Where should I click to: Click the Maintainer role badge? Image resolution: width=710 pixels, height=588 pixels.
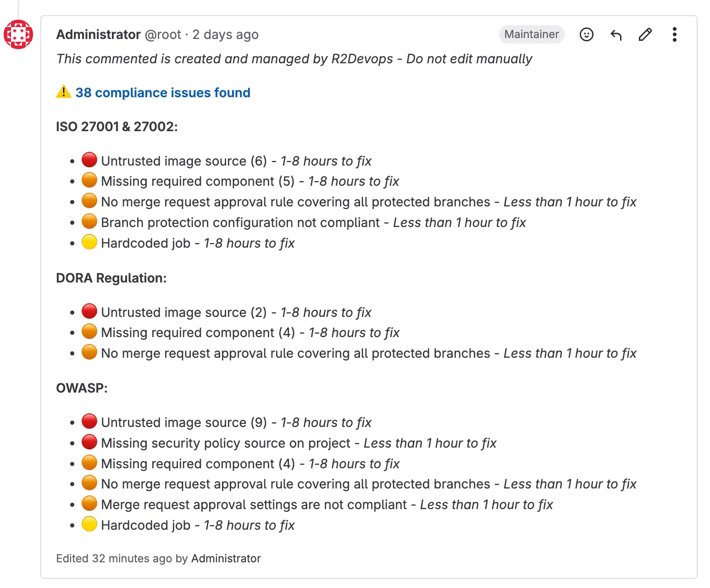pos(532,34)
